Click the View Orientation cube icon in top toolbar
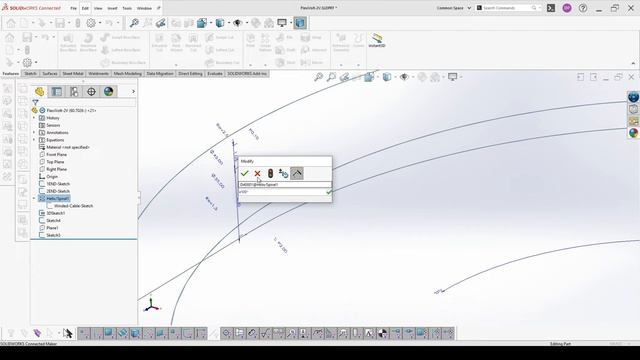Screen dimensions: 640x360 tap(202, 23)
